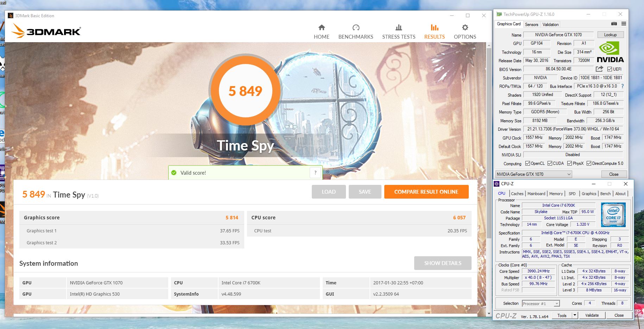This screenshot has height=329, width=644.
Task: Click the BIOS share/export icon
Action: (x=600, y=69)
